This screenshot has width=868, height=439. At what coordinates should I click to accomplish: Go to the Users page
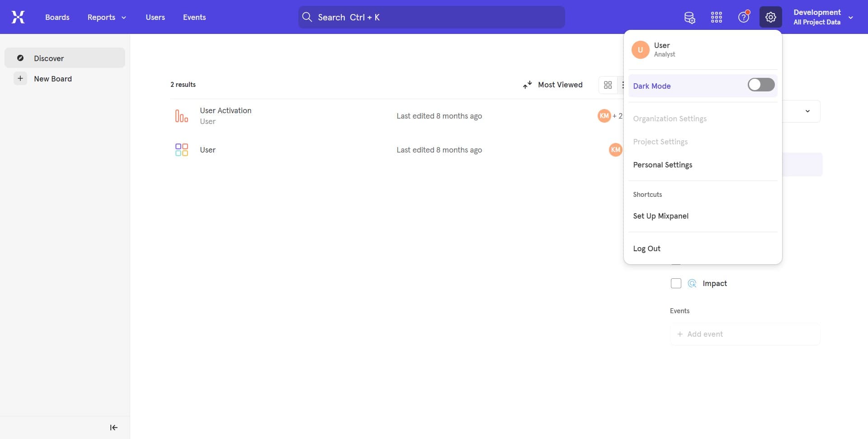tap(155, 17)
